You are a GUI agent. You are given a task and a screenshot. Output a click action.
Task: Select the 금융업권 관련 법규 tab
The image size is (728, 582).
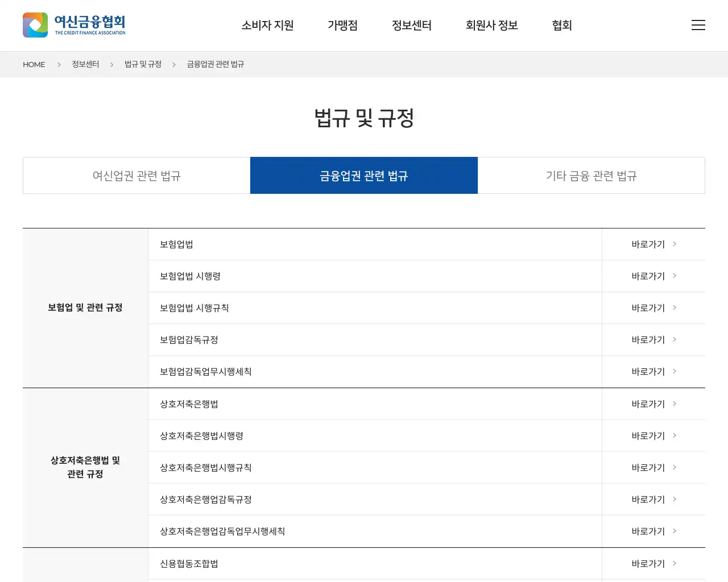point(364,176)
